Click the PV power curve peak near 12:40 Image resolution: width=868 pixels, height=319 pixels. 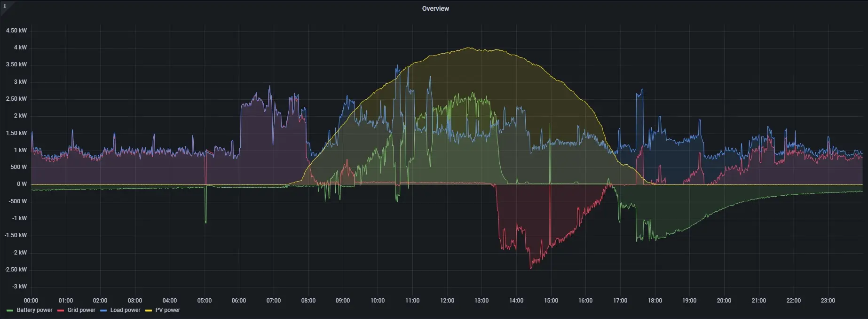[x=468, y=48]
